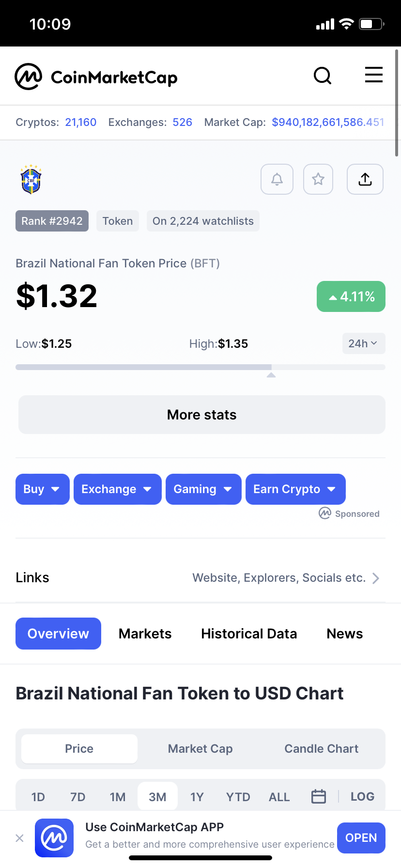The height and width of the screenshot is (868, 401).
Task: Add BFT to watchlist with star icon
Action: click(x=318, y=179)
